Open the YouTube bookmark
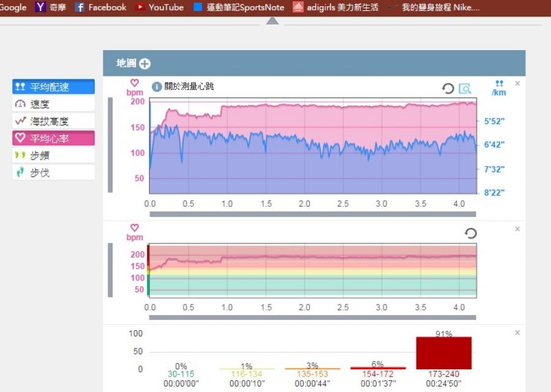 coord(159,7)
